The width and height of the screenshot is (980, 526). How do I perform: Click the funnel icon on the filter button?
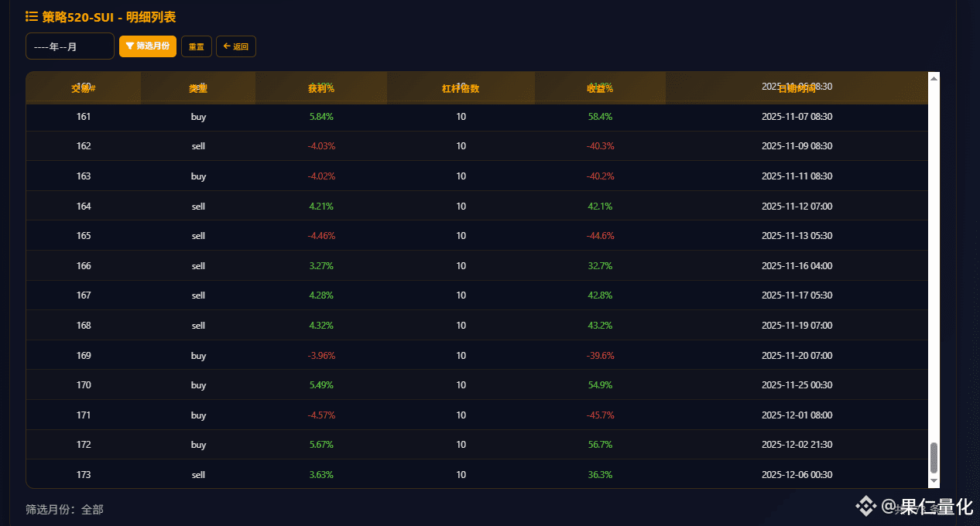point(130,46)
